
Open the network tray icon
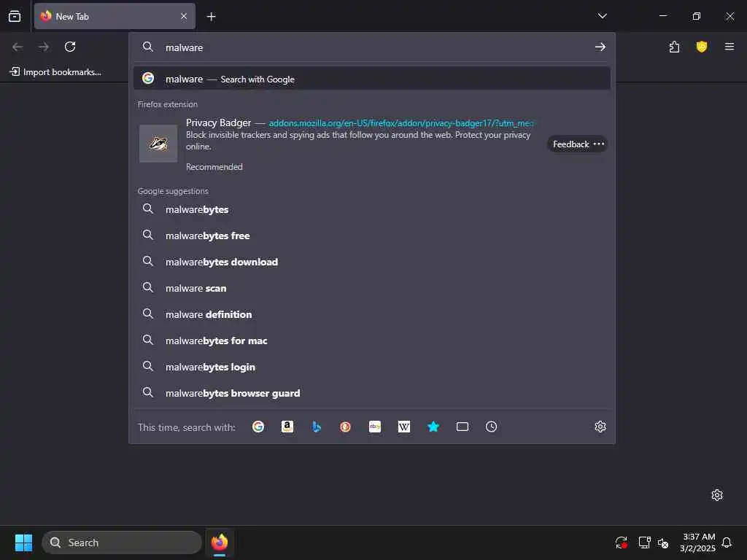(x=644, y=542)
